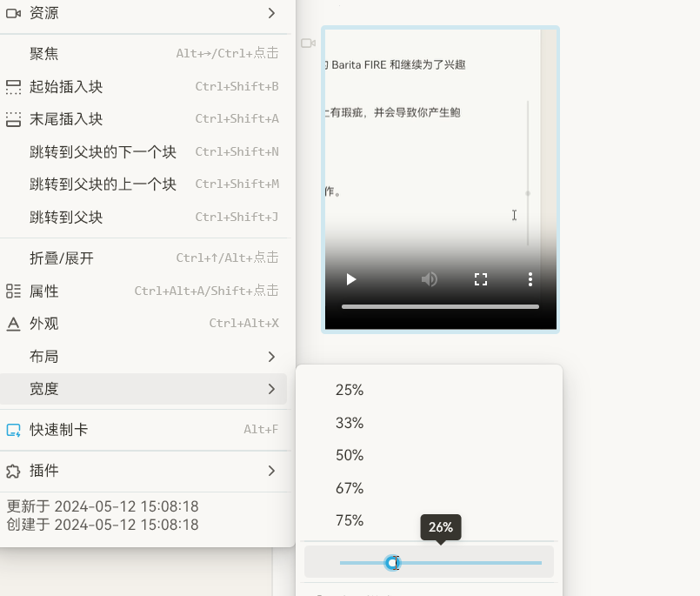
Task: Click the video progress bar
Action: pyautogui.click(x=440, y=307)
